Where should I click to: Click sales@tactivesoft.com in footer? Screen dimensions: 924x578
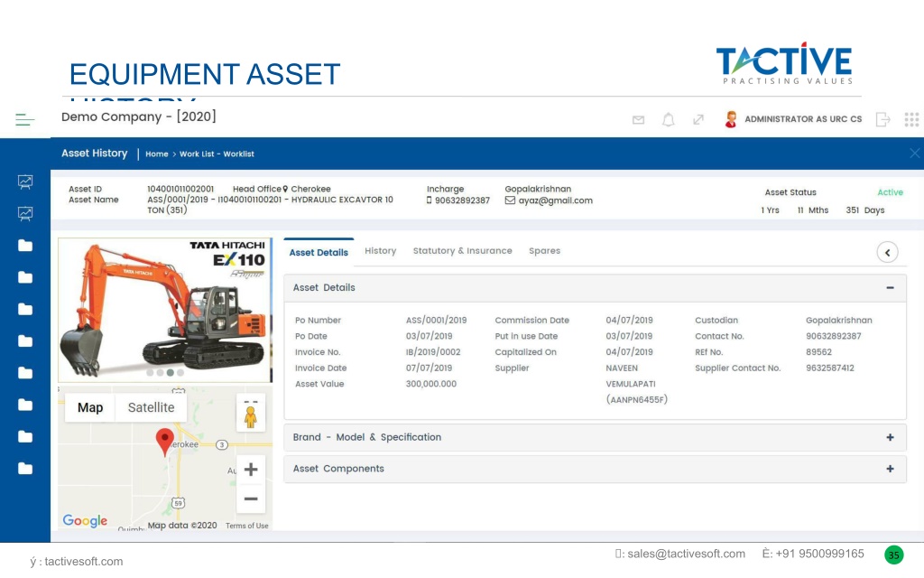[686, 554]
